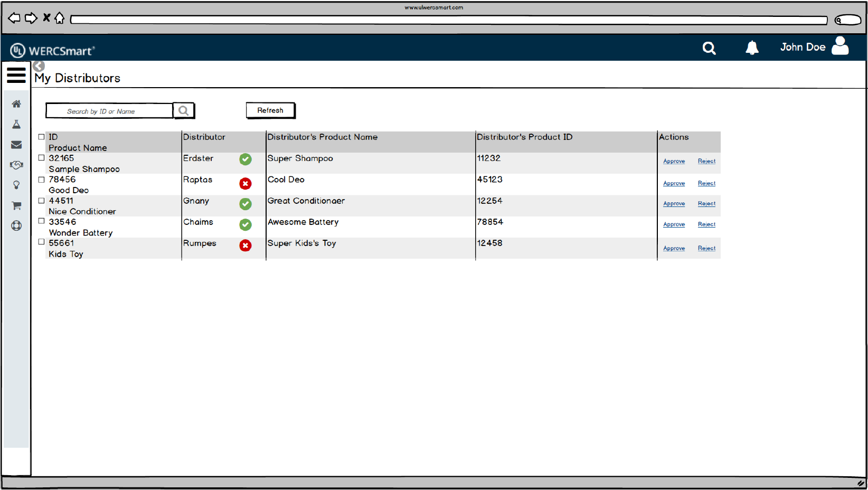Open the flask icon in the sidebar
Screen dimensions: 868x490
[x=16, y=125]
